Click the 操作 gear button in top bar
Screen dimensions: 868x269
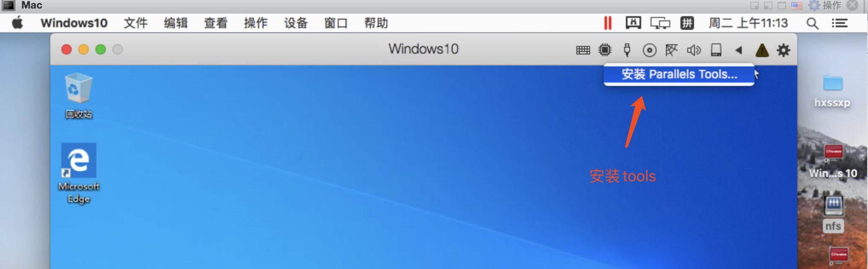pos(825,5)
